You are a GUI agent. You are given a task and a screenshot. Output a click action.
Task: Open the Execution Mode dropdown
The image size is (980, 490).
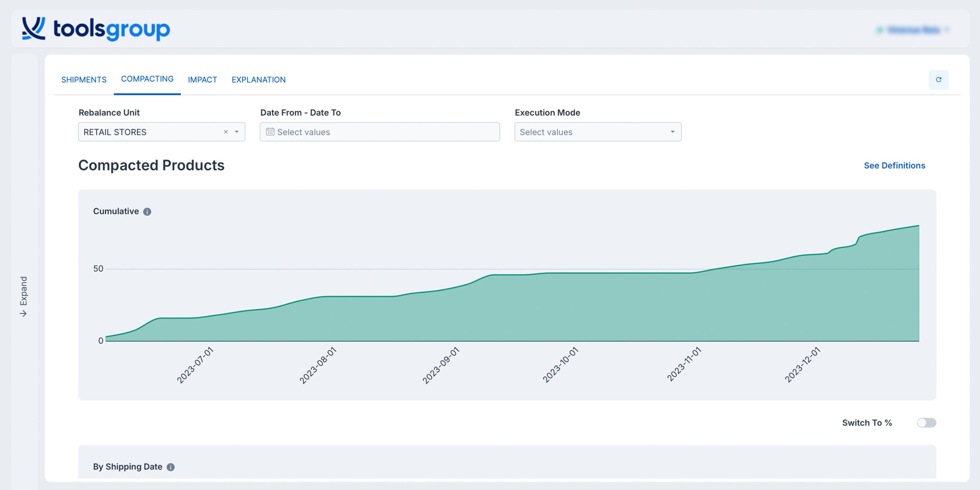[x=598, y=132]
